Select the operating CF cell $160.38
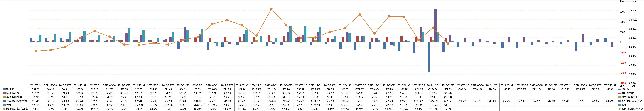This screenshot has width=644, height=111. coord(286,105)
